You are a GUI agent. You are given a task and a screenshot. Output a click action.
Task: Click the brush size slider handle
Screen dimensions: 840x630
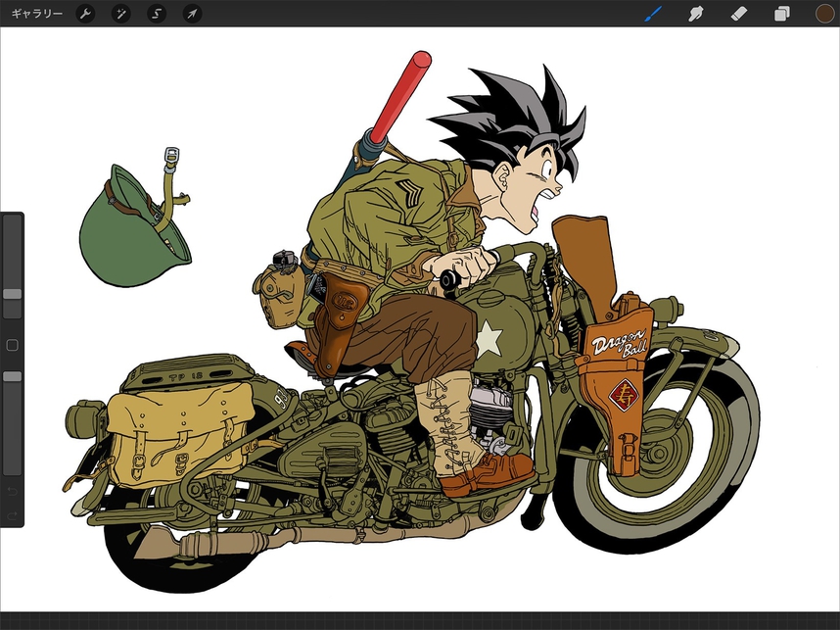pyautogui.click(x=12, y=294)
